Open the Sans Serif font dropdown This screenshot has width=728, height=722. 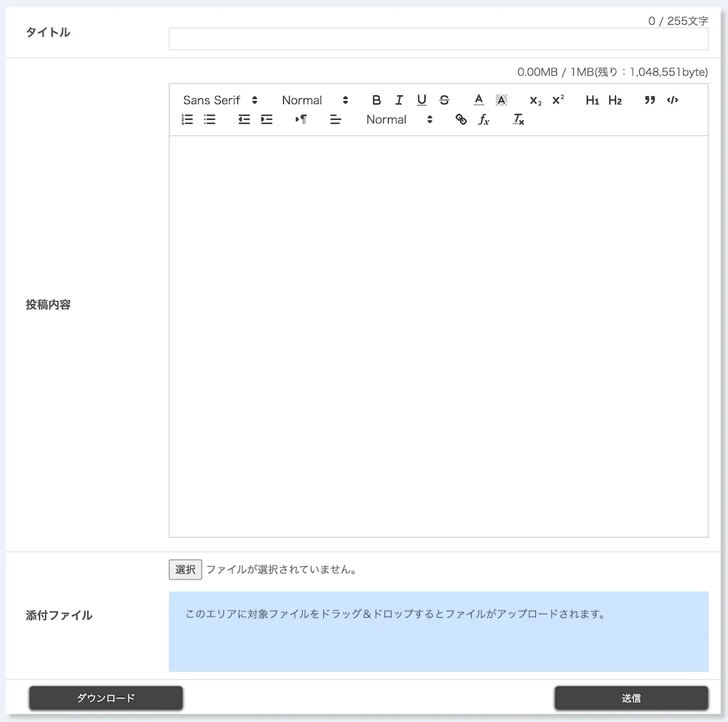click(220, 100)
